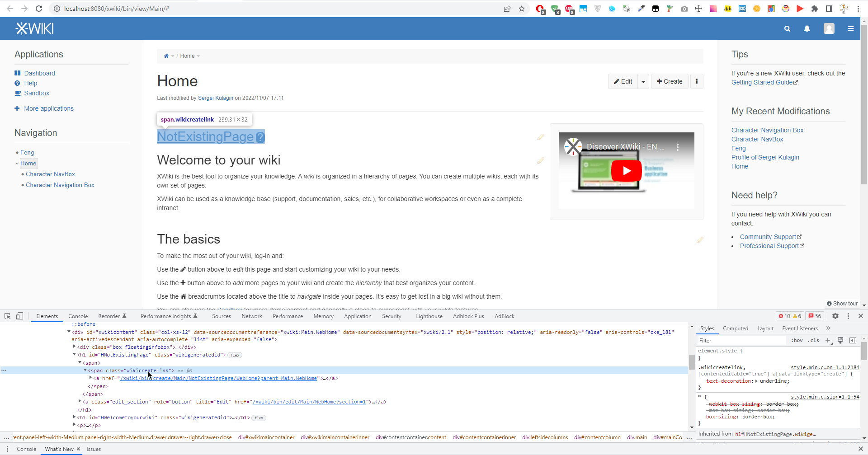This screenshot has height=455, width=868.
Task: Open Character NavBox in navigation tree
Action: [50, 174]
